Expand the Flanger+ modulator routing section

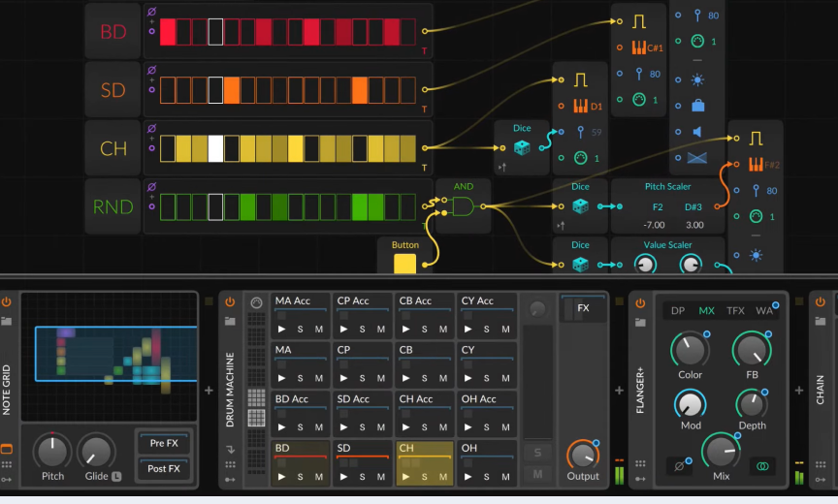640,478
